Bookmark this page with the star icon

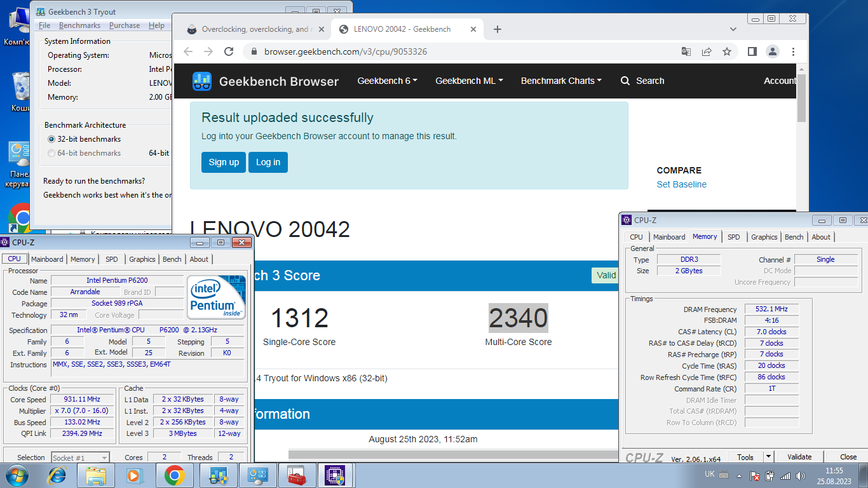727,51
